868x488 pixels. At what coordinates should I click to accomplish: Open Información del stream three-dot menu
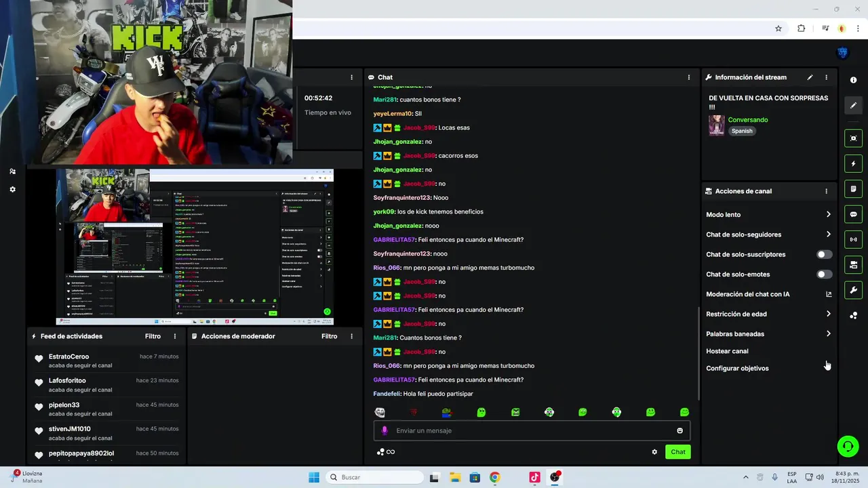coord(826,77)
